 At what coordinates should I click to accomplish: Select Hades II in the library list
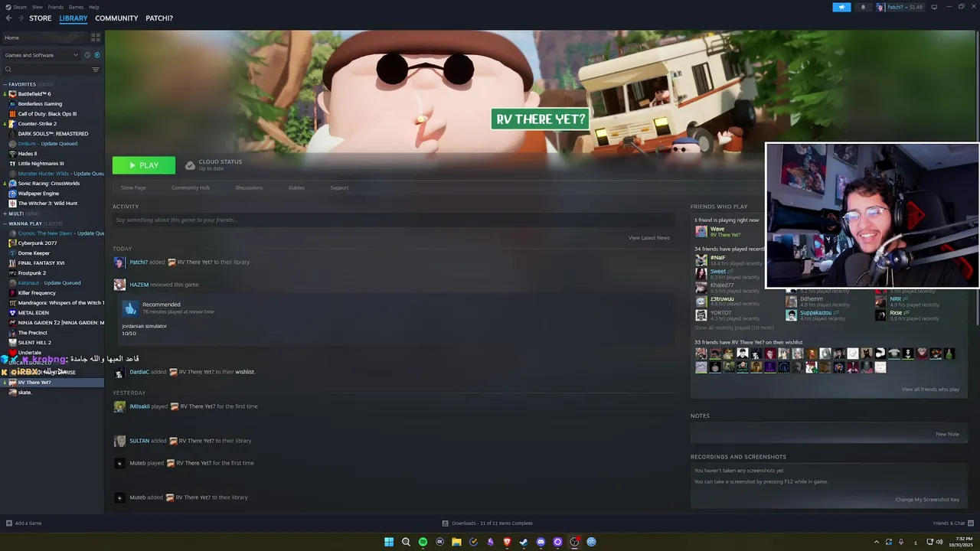(x=28, y=154)
